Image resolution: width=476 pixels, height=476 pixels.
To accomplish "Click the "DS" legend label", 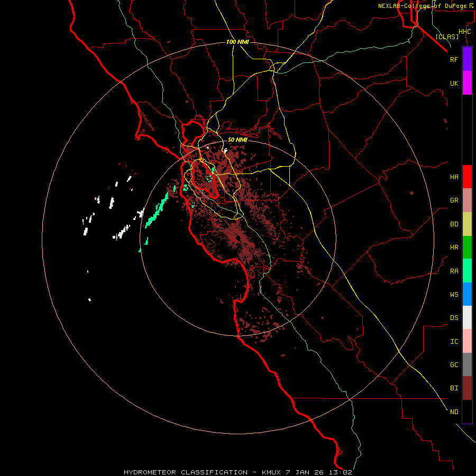I will [x=454, y=318].
